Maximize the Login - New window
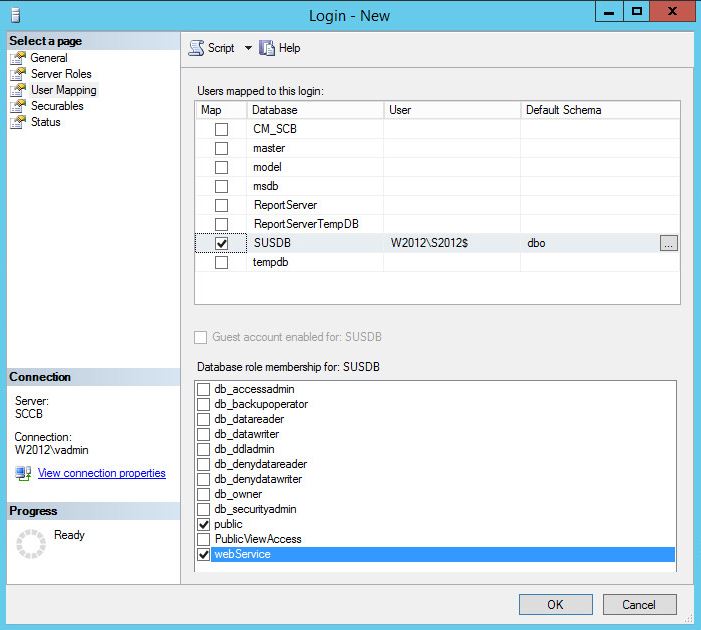Viewport: 701px width, 630px height. (637, 11)
